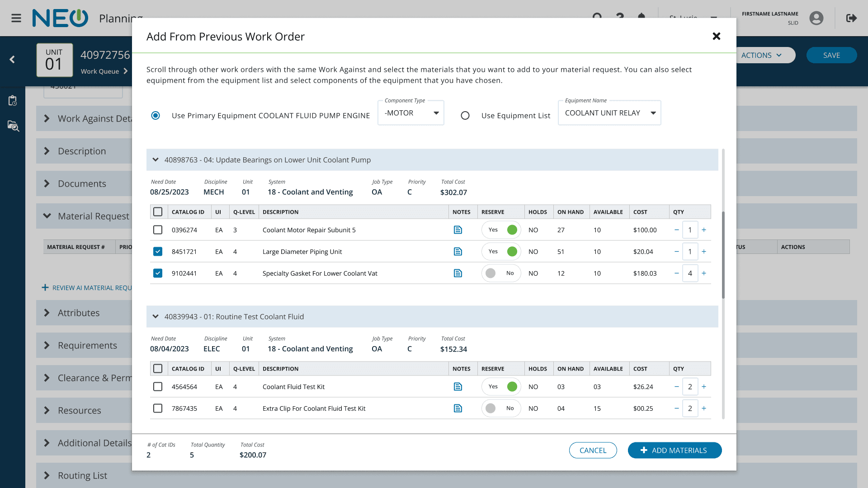Screen dimensions: 868x488
Task: Open the clipboard clock sidebar icon
Action: pyautogui.click(x=13, y=100)
